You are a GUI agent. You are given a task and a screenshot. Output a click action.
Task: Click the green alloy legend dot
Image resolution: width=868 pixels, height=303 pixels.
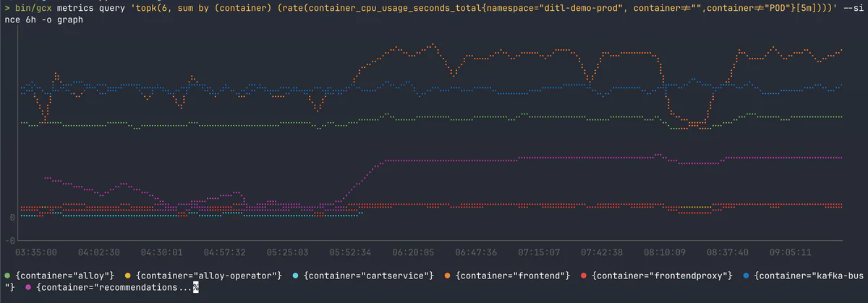click(8, 276)
